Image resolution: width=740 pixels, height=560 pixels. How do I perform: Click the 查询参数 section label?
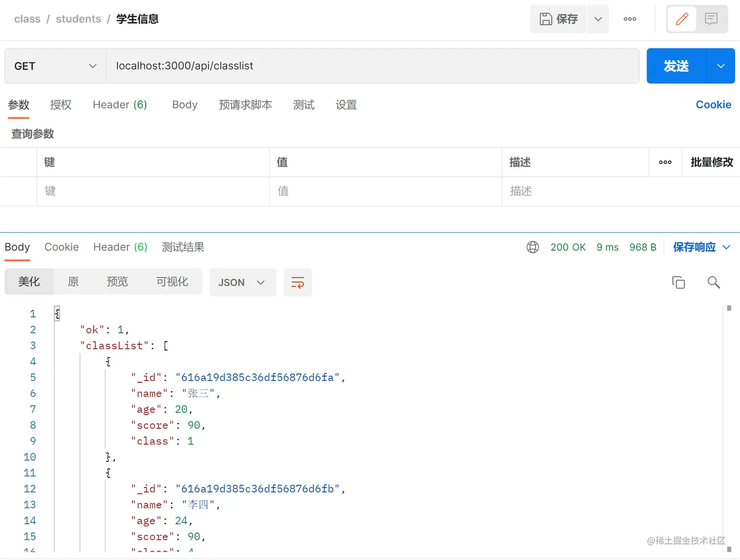pyautogui.click(x=33, y=134)
